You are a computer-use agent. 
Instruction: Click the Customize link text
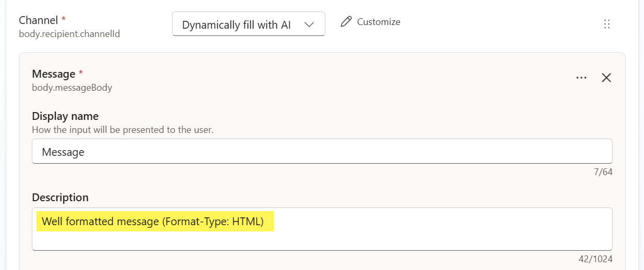click(x=379, y=22)
